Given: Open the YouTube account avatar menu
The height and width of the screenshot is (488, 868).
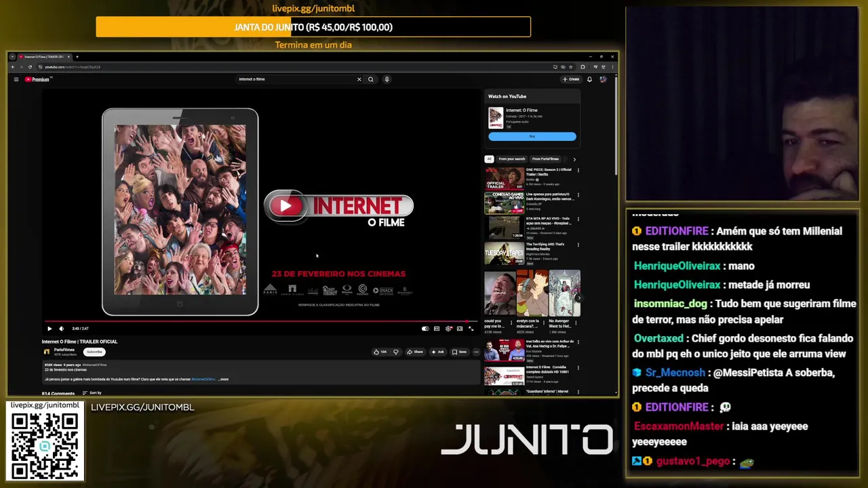Looking at the screenshot, I should tap(603, 79).
